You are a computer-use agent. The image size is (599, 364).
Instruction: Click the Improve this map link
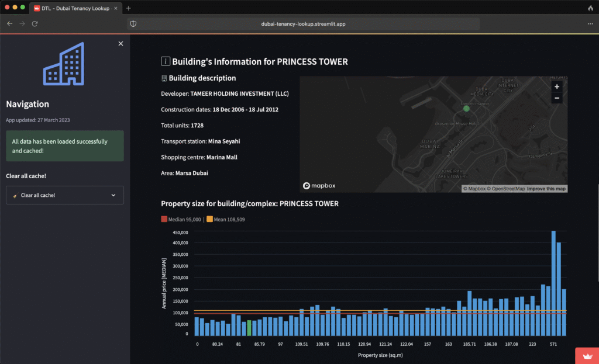(546, 189)
